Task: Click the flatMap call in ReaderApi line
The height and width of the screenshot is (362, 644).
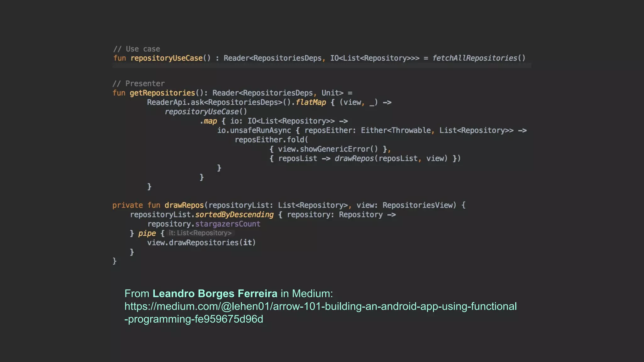Action: (x=311, y=102)
